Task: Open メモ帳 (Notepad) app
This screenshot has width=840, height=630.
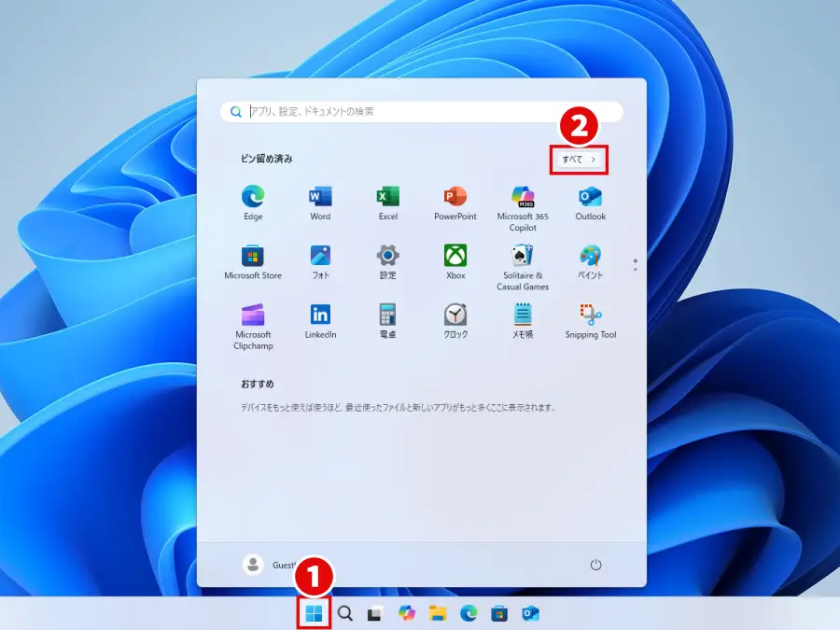Action: point(523,320)
